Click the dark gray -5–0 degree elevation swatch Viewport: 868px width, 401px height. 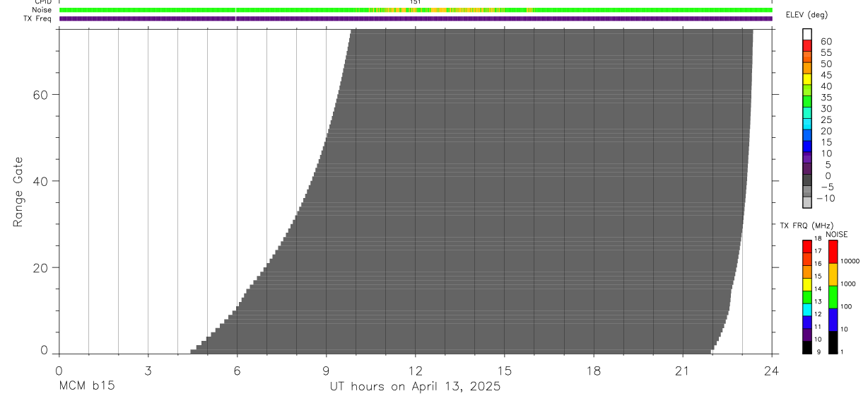pyautogui.click(x=807, y=180)
